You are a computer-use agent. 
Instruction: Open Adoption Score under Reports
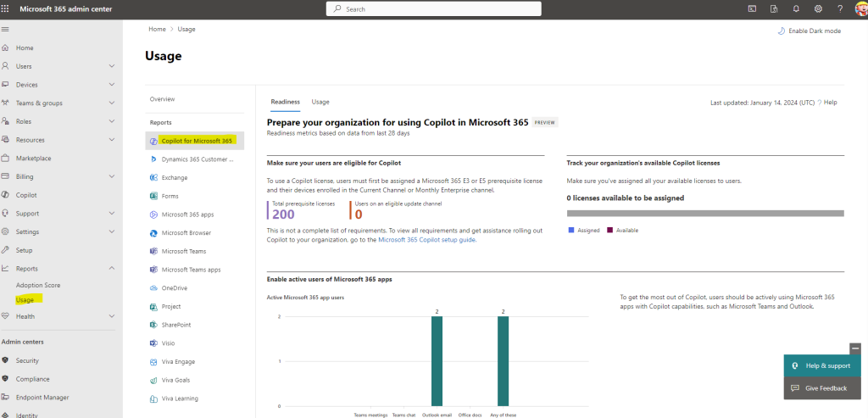pyautogui.click(x=38, y=285)
